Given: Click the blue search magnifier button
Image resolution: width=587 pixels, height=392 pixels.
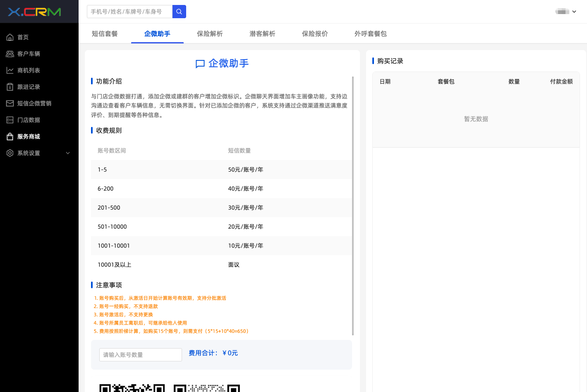Looking at the screenshot, I should [x=179, y=12].
